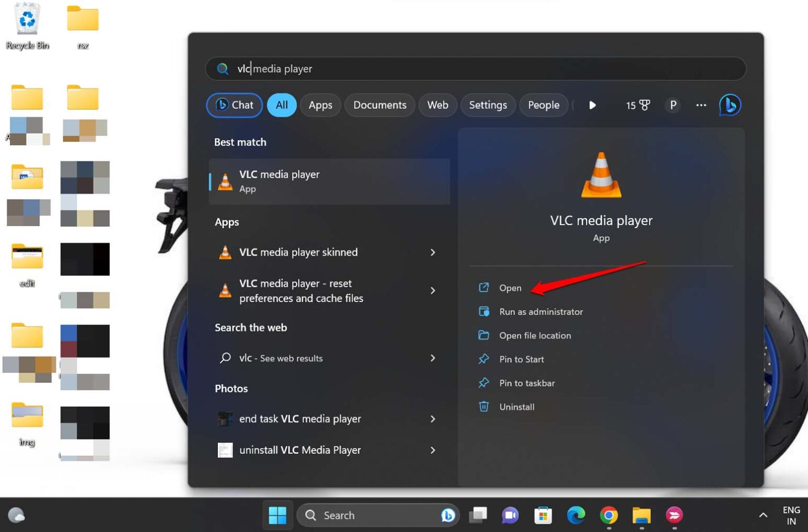The image size is (808, 532).
Task: Pin VLC media player to Start
Action: (521, 359)
